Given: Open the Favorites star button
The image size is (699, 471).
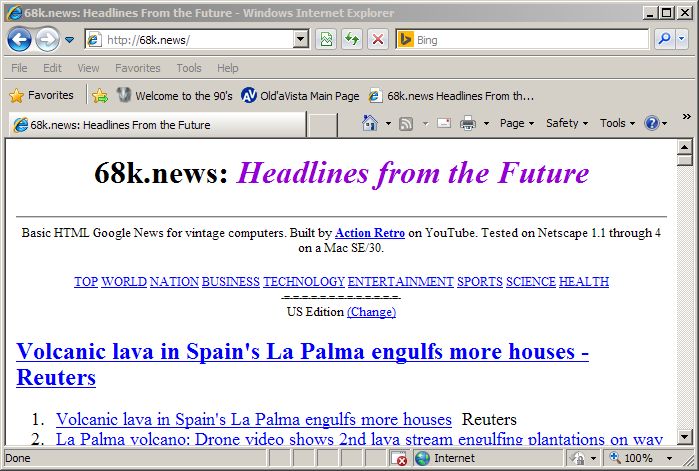Looking at the screenshot, I should pyautogui.click(x=41, y=95).
